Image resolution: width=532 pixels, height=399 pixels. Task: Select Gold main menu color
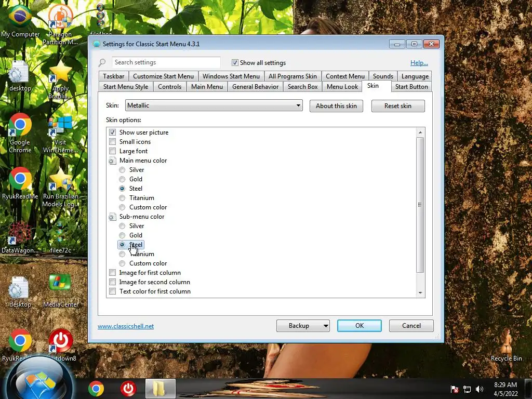[x=122, y=179]
